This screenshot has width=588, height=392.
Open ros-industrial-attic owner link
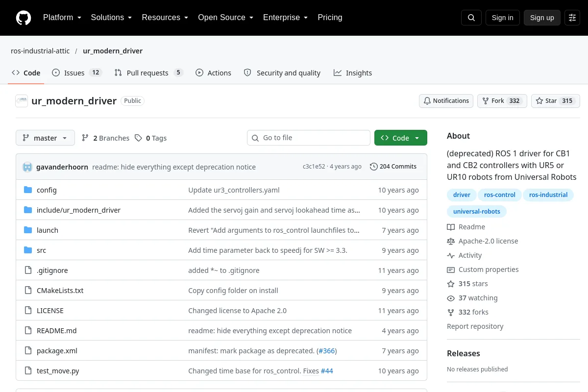40,51
